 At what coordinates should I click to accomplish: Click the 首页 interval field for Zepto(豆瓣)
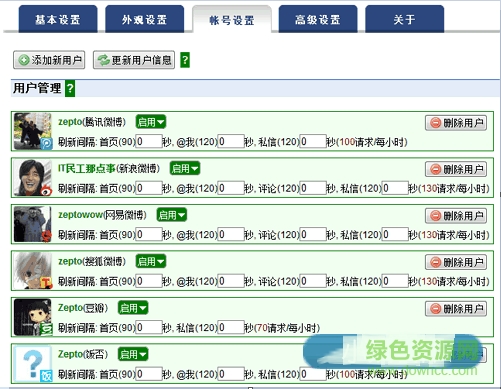[149, 327]
